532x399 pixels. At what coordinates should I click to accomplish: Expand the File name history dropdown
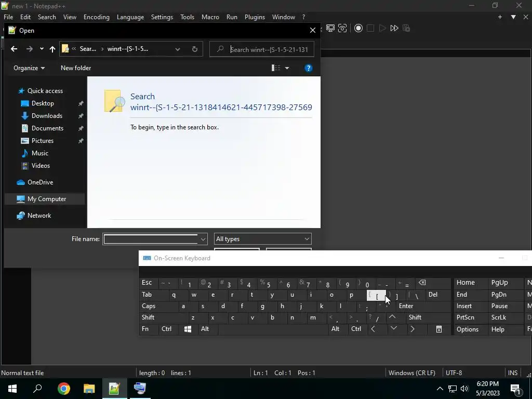tap(203, 239)
